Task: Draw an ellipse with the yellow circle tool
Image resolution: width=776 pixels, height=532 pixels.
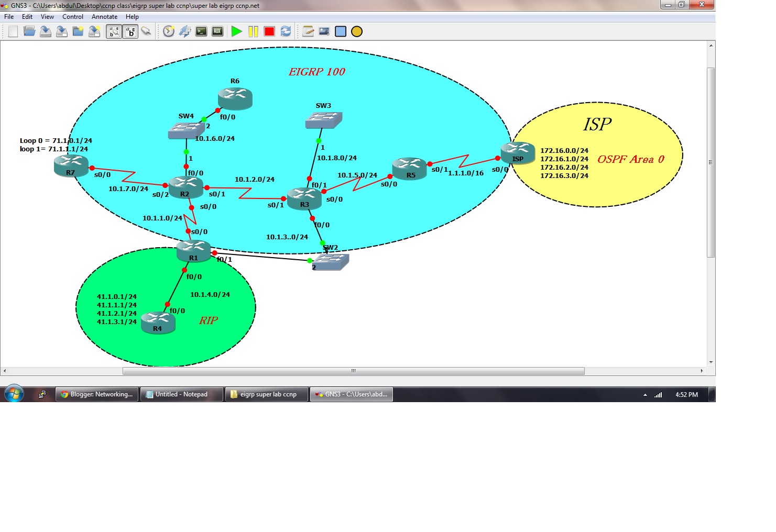Action: point(356,31)
